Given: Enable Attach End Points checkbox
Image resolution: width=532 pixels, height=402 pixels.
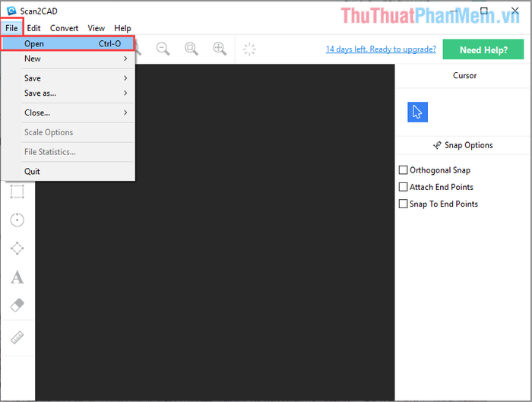Looking at the screenshot, I should click(x=403, y=187).
